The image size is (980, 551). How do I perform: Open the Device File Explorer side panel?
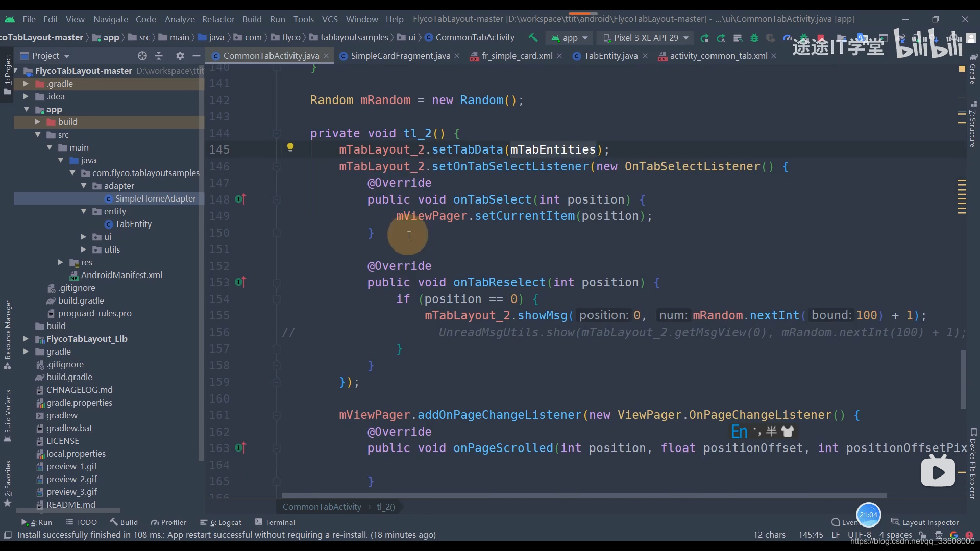973,464
